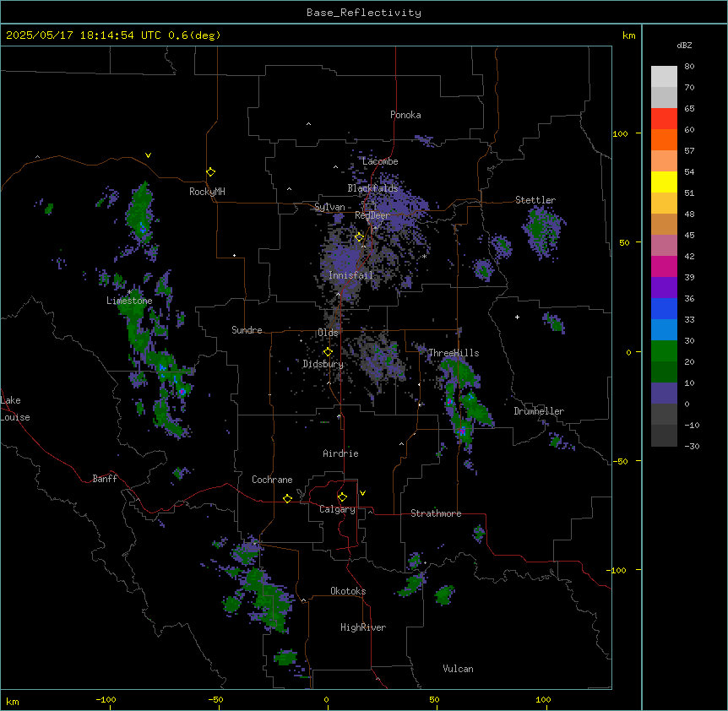This screenshot has width=728, height=711.
Task: Click the Ponoka city label
Action: (x=405, y=115)
